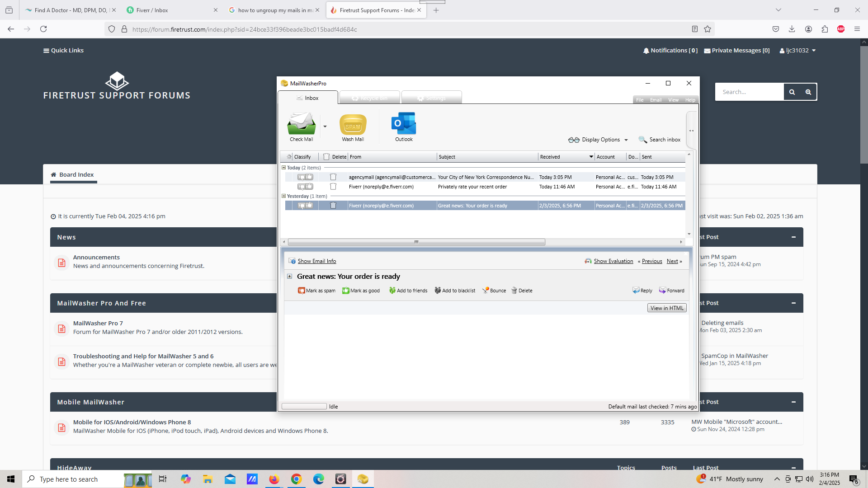Collapse the News forum category

(793, 237)
